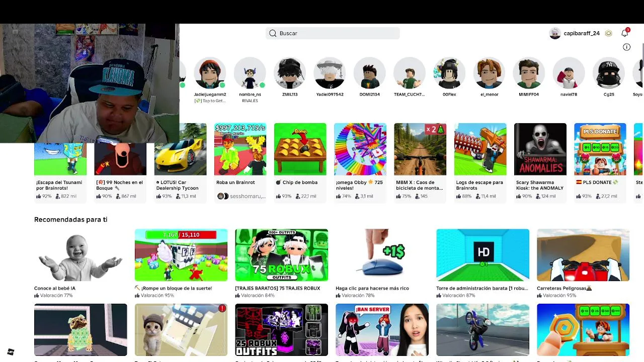Open the Robux hexagon icon
This screenshot has height=362, width=644.
pyautogui.click(x=608, y=33)
